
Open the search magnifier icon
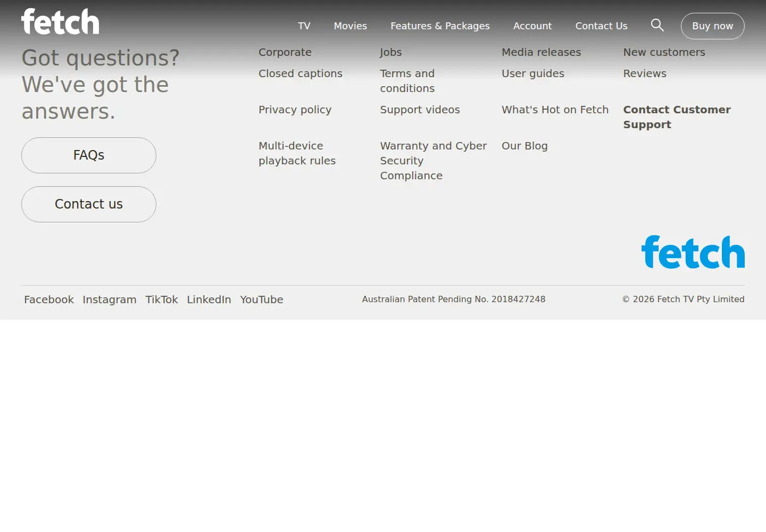click(657, 25)
